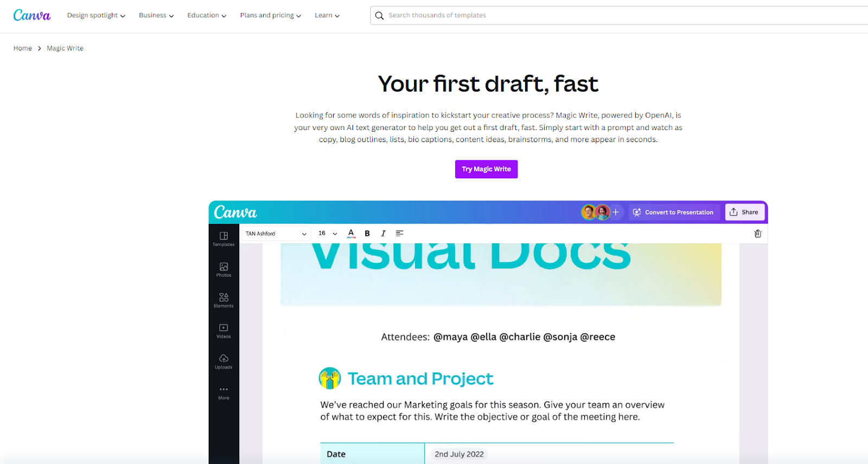
Task: Click the text alignment icon
Action: [400, 234]
